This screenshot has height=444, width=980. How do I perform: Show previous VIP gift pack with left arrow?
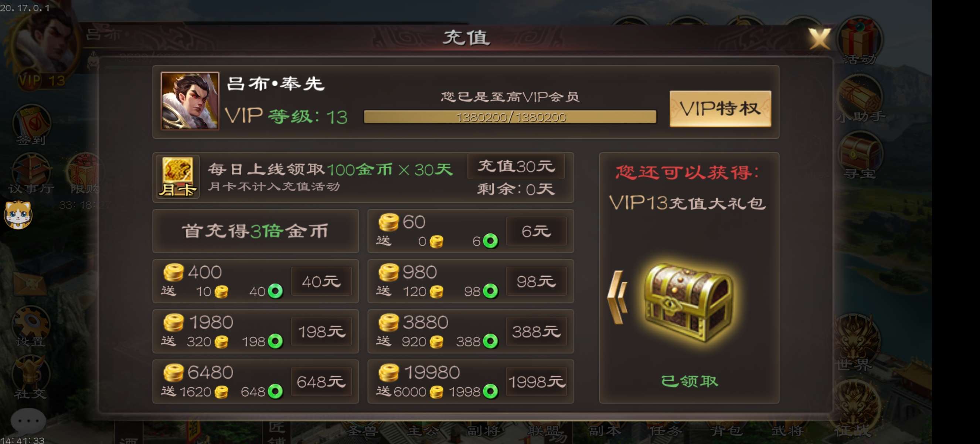(617, 297)
